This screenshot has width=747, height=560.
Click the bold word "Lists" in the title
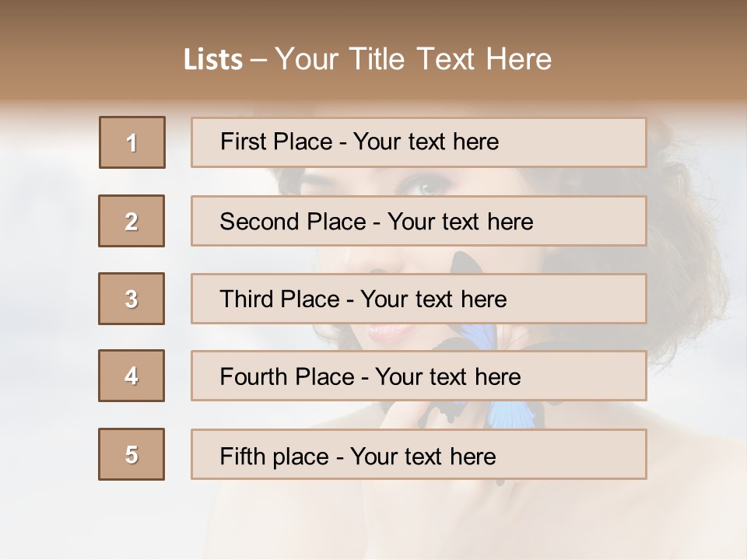(212, 60)
